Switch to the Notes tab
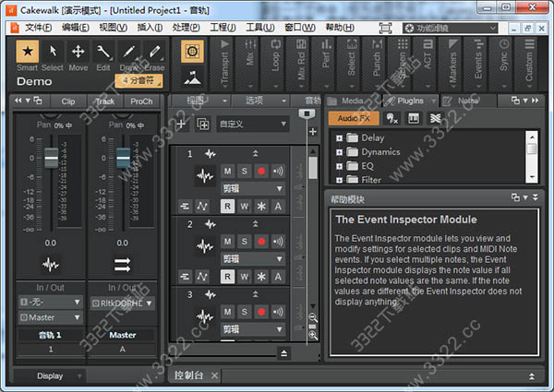The image size is (554, 392). (x=468, y=101)
